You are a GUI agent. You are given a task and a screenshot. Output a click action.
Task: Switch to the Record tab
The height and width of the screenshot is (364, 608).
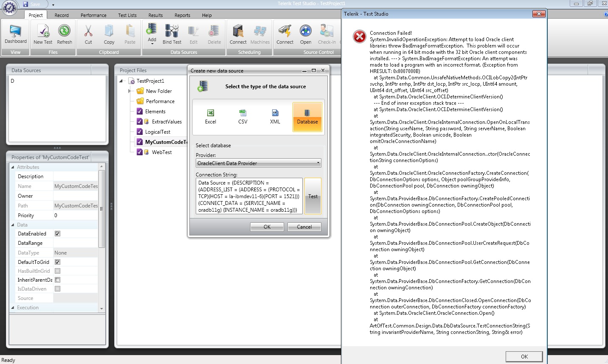pos(62,15)
